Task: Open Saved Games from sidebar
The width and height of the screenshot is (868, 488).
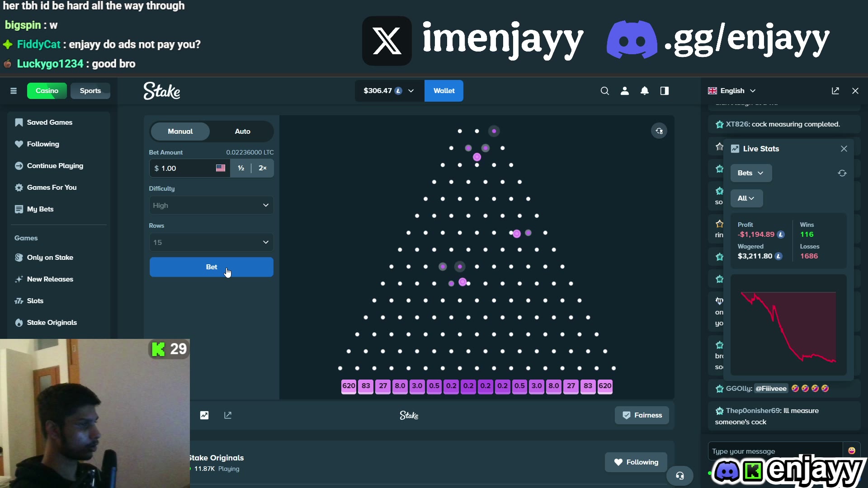Action: tap(58, 122)
